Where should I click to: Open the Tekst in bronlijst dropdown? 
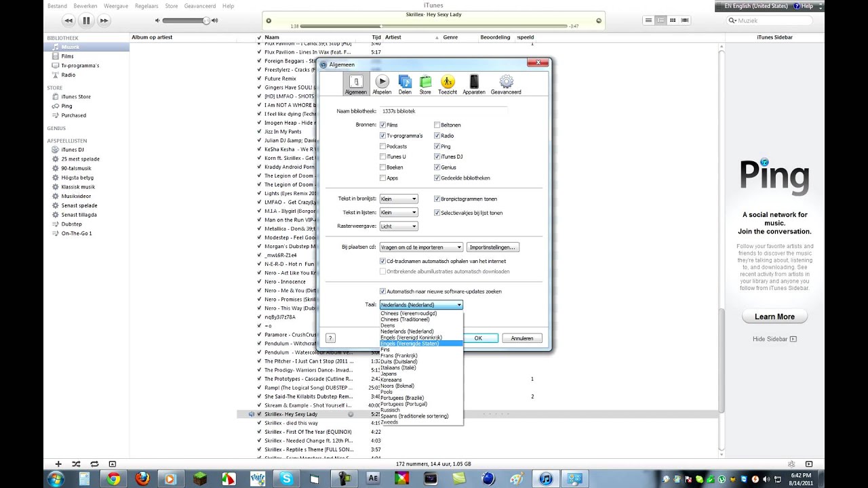(x=399, y=199)
